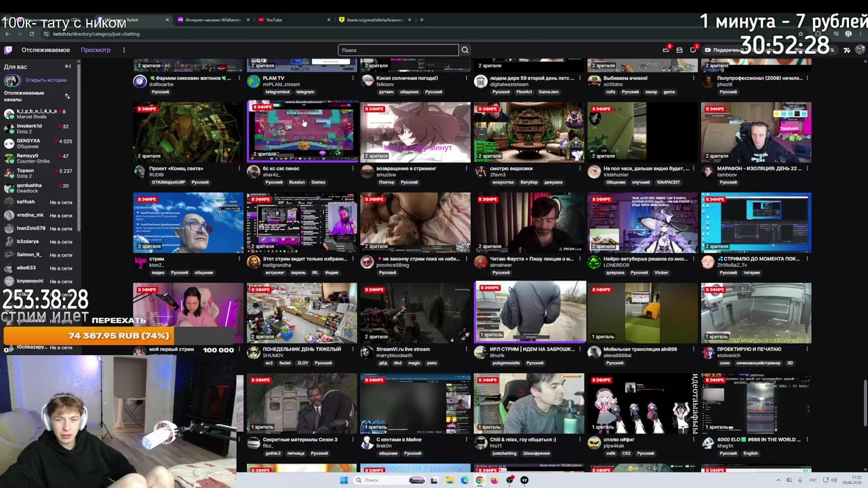The height and width of the screenshot is (488, 868).
Task: Open the hu11 Chill & relax stream thumbnail
Action: click(529, 403)
